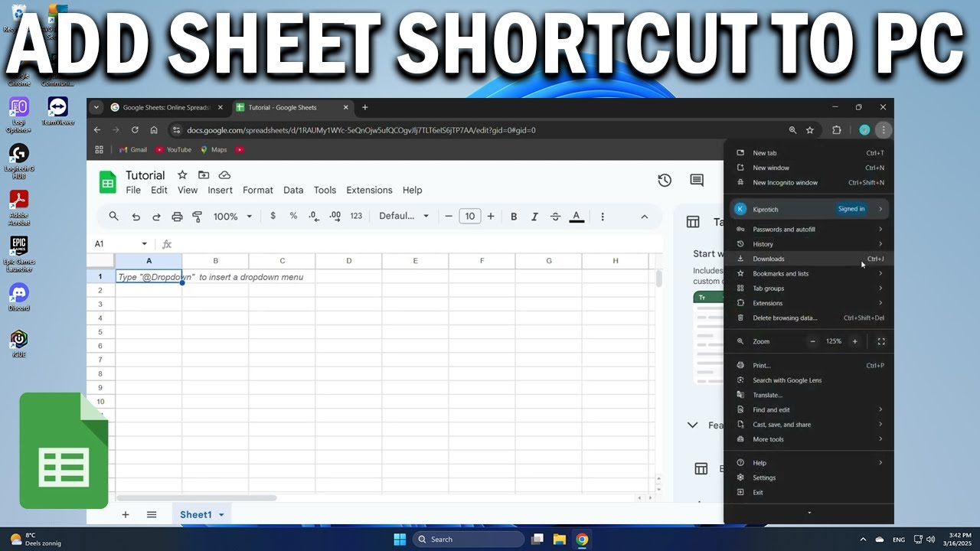Click increase decimal places icon
Image resolution: width=980 pixels, height=551 pixels.
[335, 217]
